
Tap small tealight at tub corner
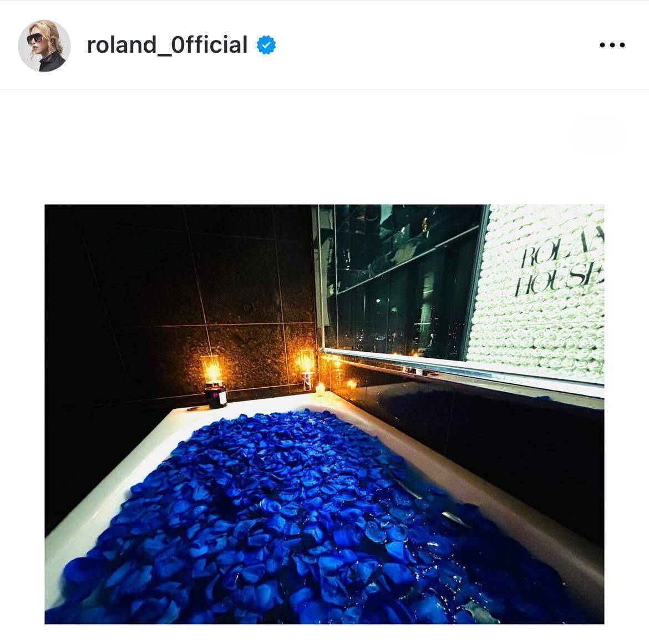click(x=321, y=389)
